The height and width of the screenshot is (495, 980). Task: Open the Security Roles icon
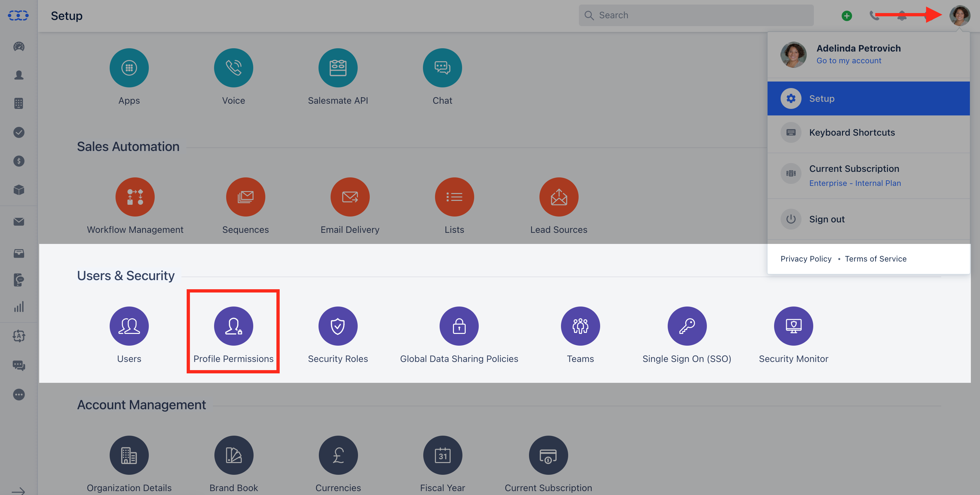click(x=338, y=326)
